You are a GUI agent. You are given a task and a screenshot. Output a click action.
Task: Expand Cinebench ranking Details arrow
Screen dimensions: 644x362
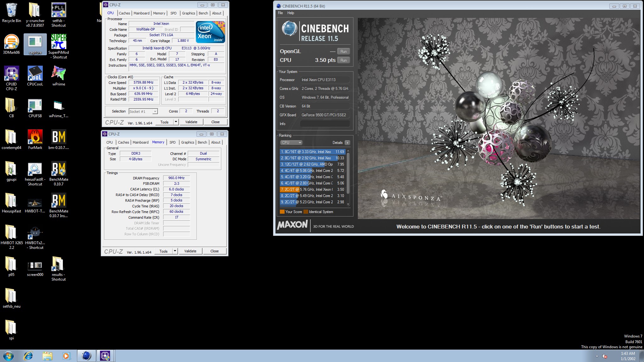click(347, 142)
